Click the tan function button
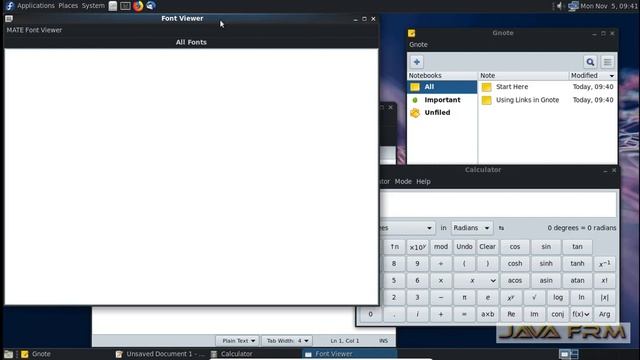Viewport: 640px width, 360px height. point(577,247)
